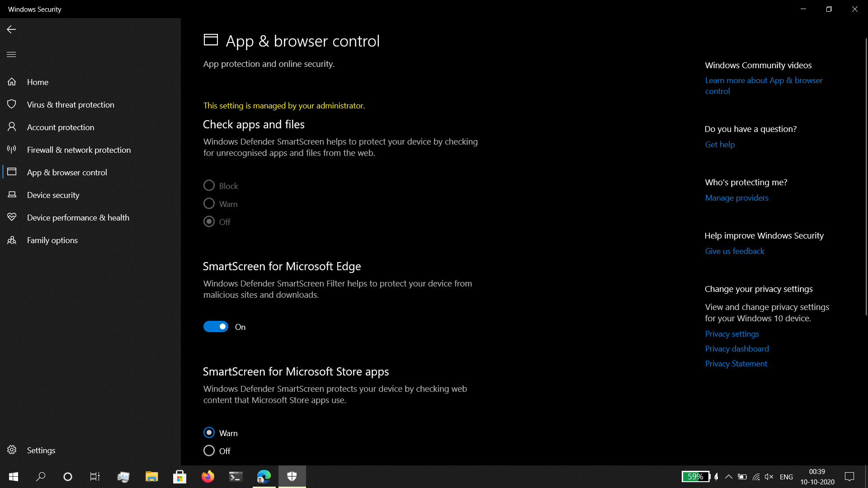The width and height of the screenshot is (868, 488).
Task: Open Microsoft Store from taskbar
Action: pos(179,477)
